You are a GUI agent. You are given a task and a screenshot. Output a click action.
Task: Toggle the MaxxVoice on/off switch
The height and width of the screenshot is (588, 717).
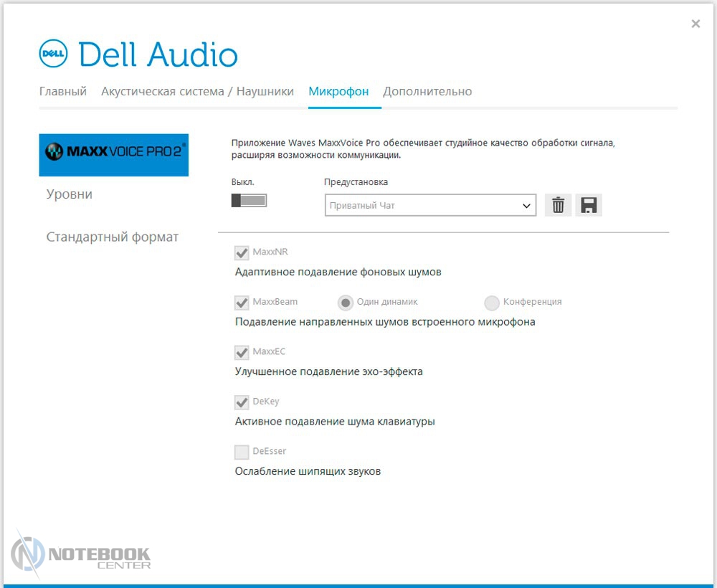tap(249, 201)
